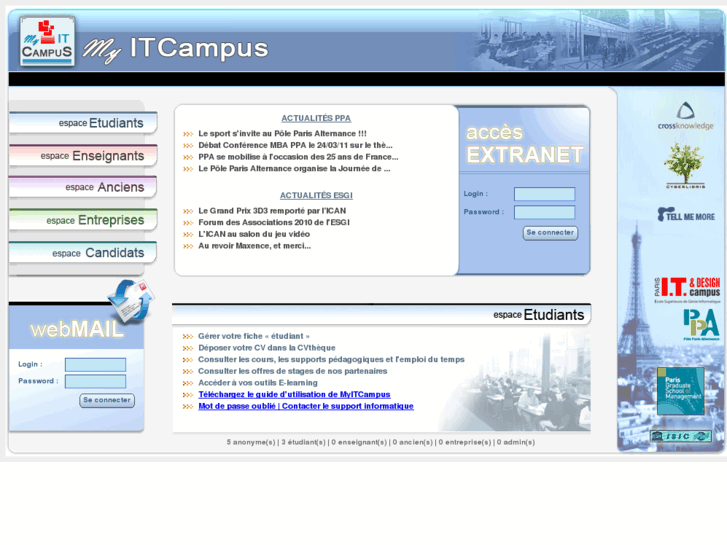Click text Consulter les offres de stages
Image resolution: width=727 pixels, height=545 pixels.
tap(293, 371)
